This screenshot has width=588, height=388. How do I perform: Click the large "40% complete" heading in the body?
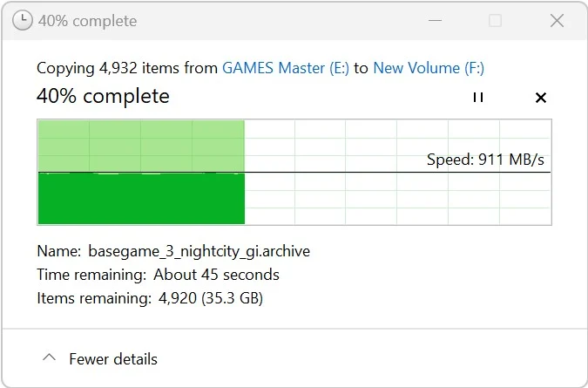(x=103, y=96)
